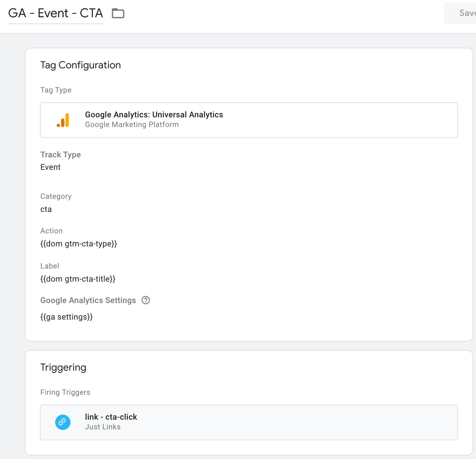Click the Track Type label
Image resolution: width=476 pixels, height=459 pixels.
coord(61,155)
